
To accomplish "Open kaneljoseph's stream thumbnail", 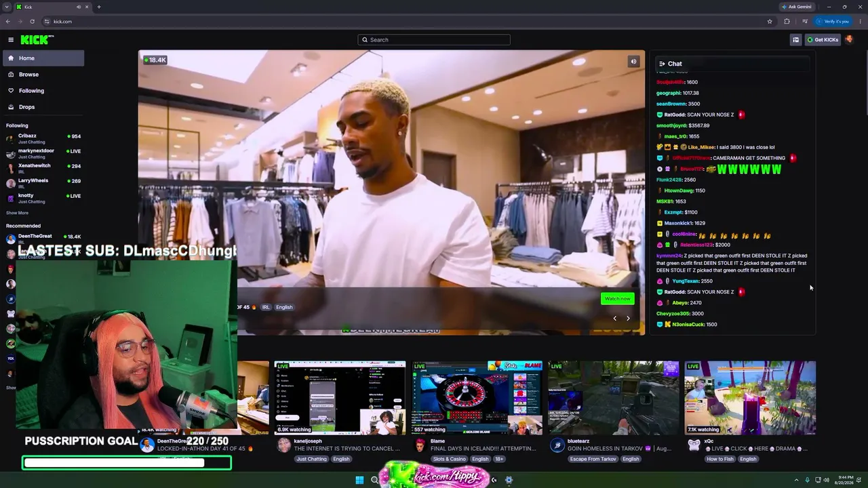I will (340, 398).
